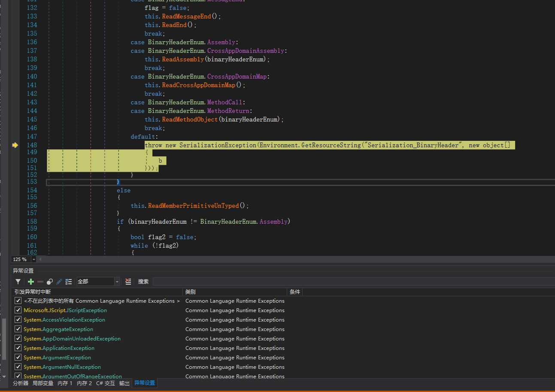This screenshot has width=555, height=392.
Task: Click the System.AccessViolationException name
Action: click(64, 320)
